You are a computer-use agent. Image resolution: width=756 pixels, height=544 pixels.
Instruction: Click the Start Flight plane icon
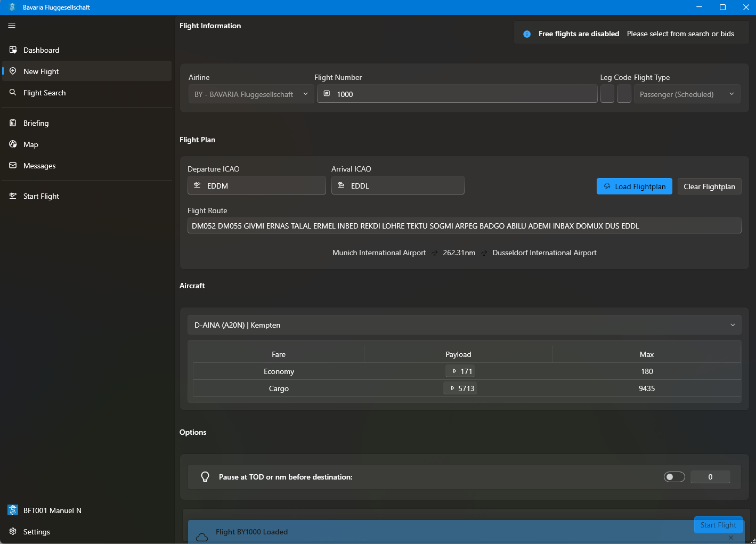point(13,196)
